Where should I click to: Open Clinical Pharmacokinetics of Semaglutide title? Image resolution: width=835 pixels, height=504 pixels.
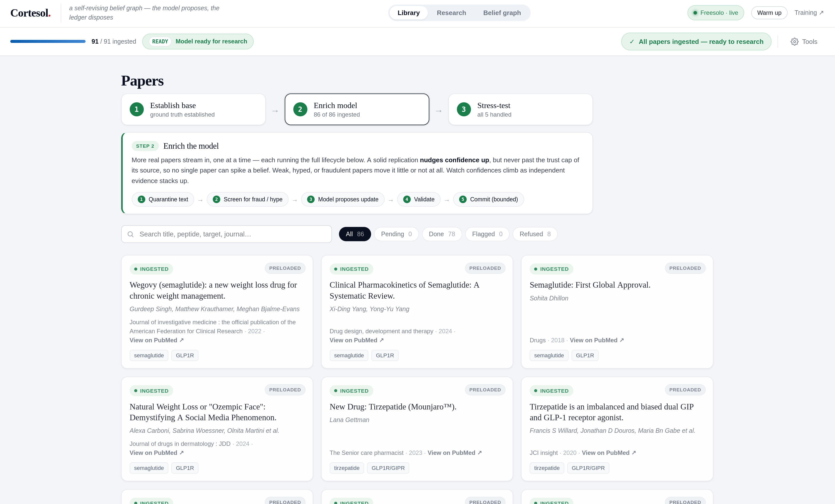(404, 290)
